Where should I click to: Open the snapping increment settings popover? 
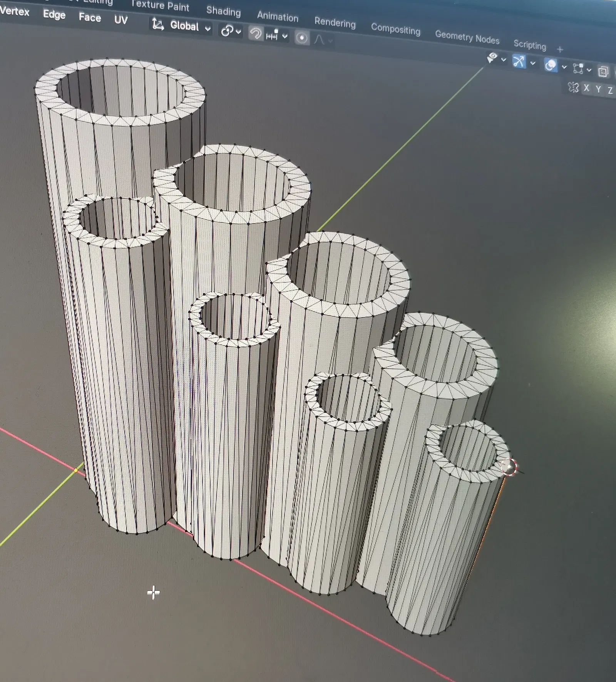tap(276, 35)
